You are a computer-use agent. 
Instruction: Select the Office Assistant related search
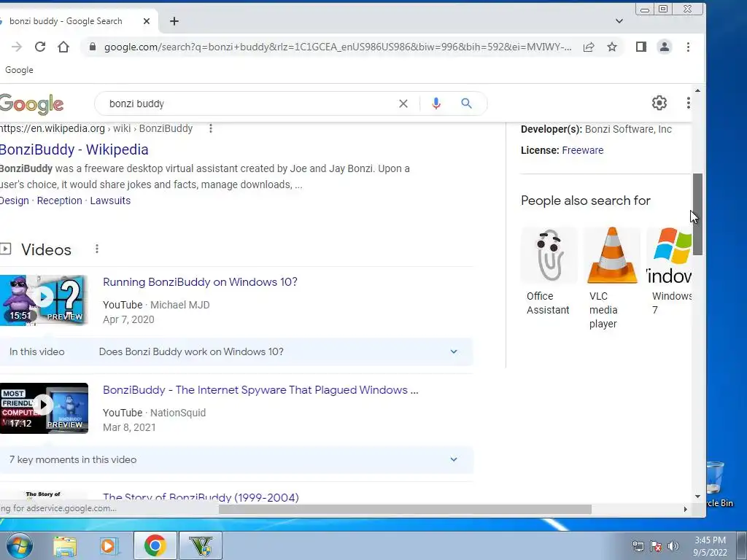coord(549,271)
